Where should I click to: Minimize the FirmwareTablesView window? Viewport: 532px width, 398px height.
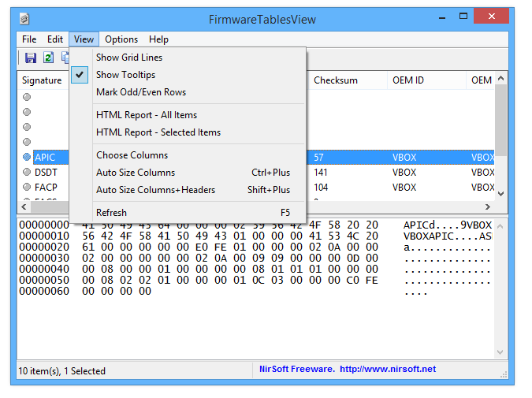441,17
